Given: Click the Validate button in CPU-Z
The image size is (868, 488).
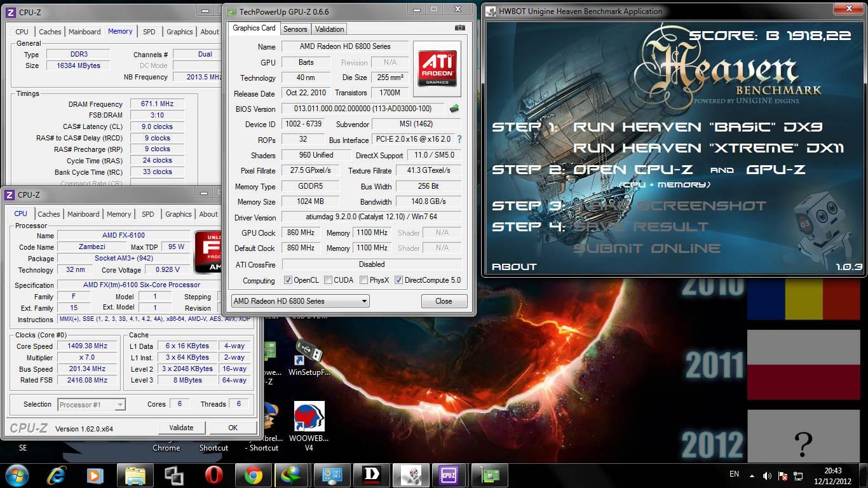Looking at the screenshot, I should pyautogui.click(x=181, y=428).
